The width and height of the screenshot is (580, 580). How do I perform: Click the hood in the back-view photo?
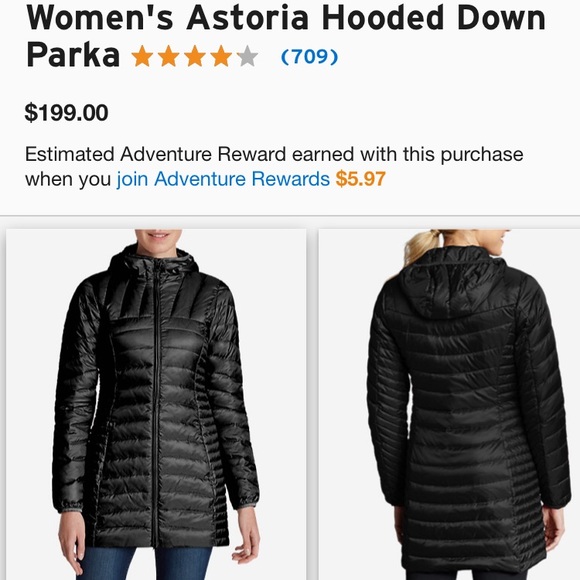click(461, 283)
